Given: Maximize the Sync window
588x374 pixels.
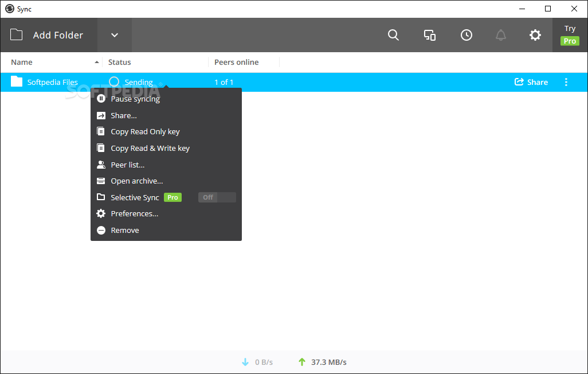Looking at the screenshot, I should (548, 9).
